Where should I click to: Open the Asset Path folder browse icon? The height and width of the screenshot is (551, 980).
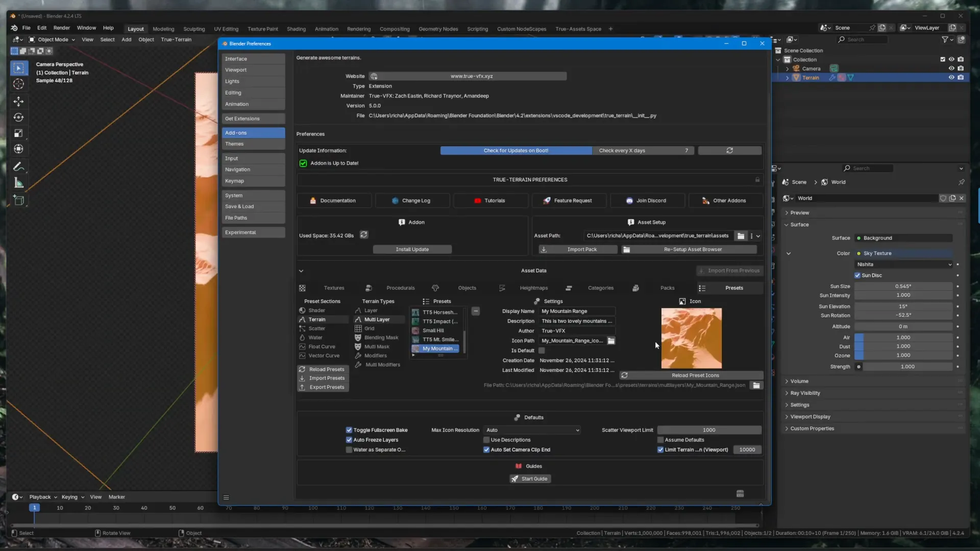[741, 236]
